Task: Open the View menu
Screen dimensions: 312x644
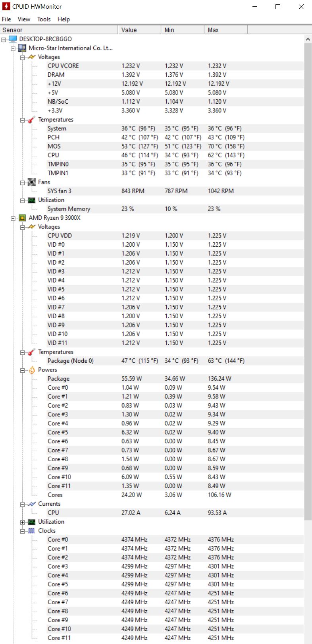Action: coord(24,19)
